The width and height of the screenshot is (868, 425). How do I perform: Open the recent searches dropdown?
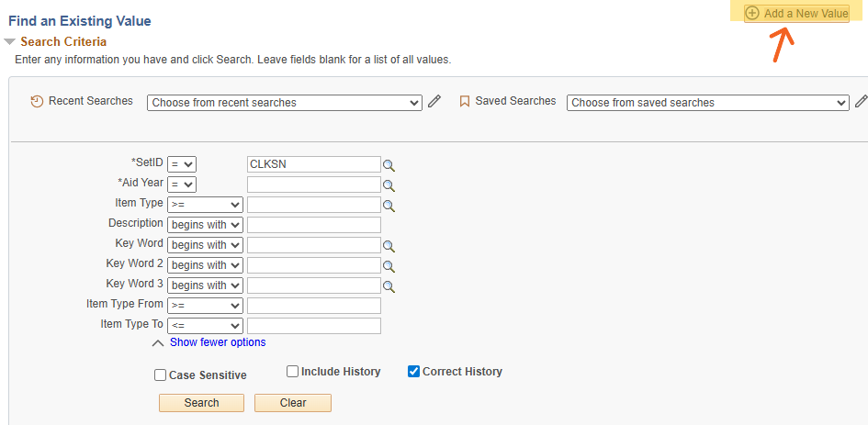pyautogui.click(x=284, y=103)
